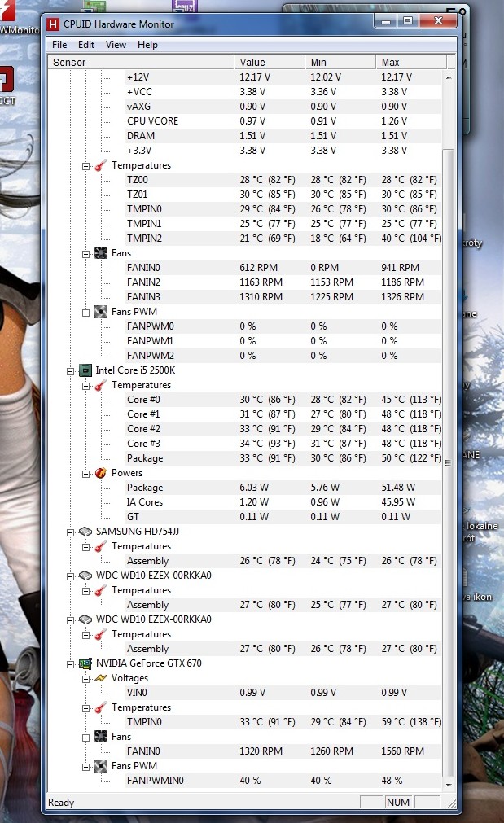Click the flame icon beside Powers
Screen dimensions: 504x823
point(100,473)
